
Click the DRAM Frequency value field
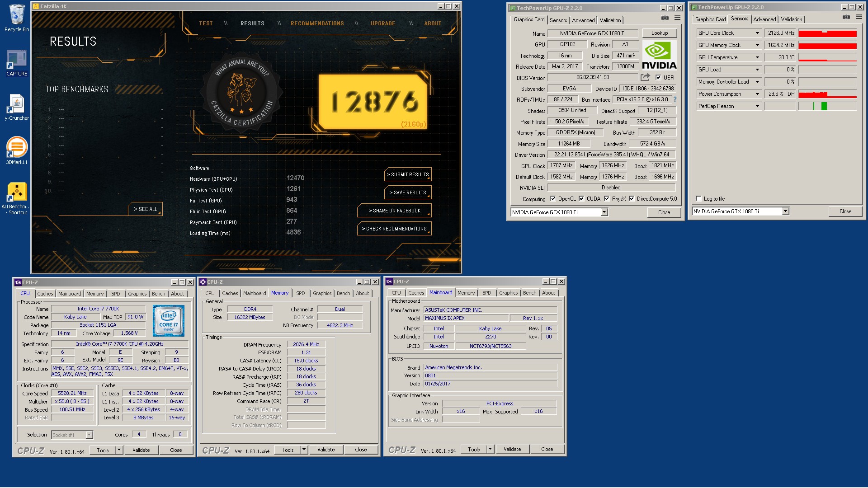click(x=306, y=344)
